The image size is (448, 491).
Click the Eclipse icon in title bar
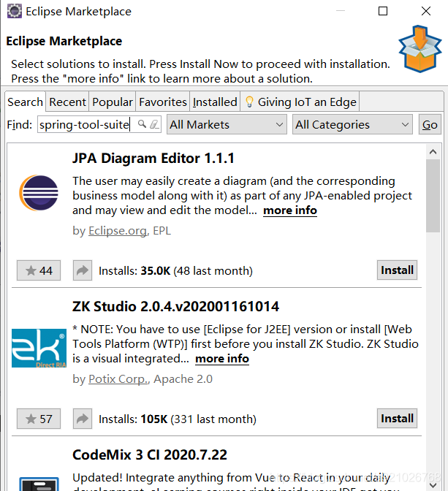point(15,11)
